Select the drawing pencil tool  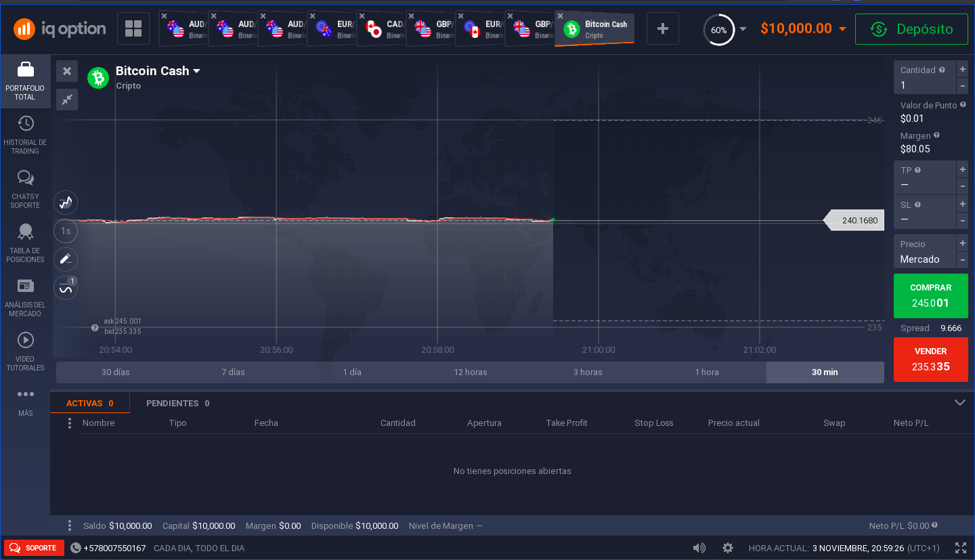click(66, 259)
